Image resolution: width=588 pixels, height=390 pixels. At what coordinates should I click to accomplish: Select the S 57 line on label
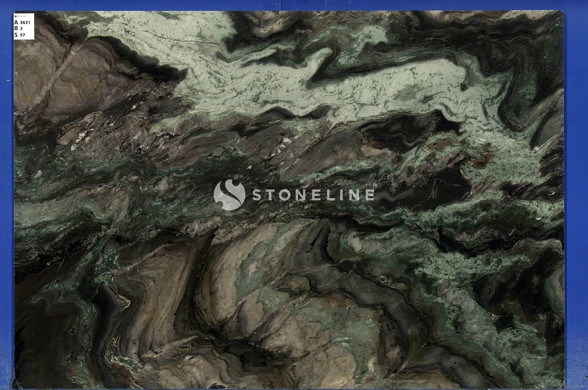click(20, 35)
